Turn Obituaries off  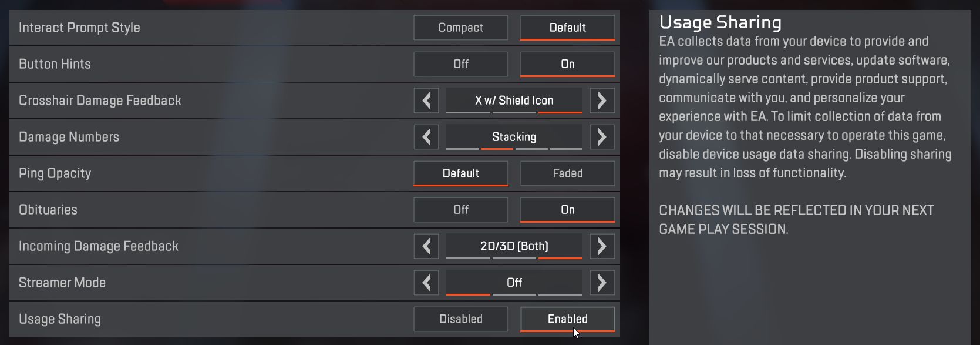[x=461, y=210]
